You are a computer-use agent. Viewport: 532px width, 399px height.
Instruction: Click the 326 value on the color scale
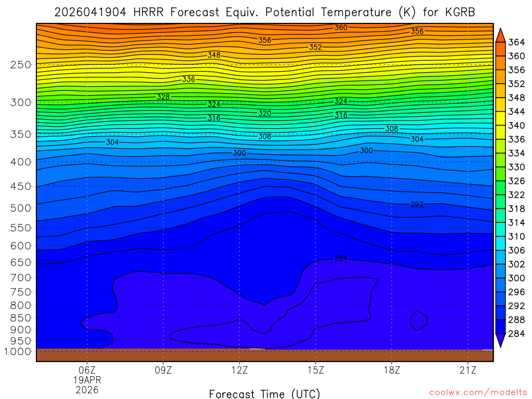point(516,181)
